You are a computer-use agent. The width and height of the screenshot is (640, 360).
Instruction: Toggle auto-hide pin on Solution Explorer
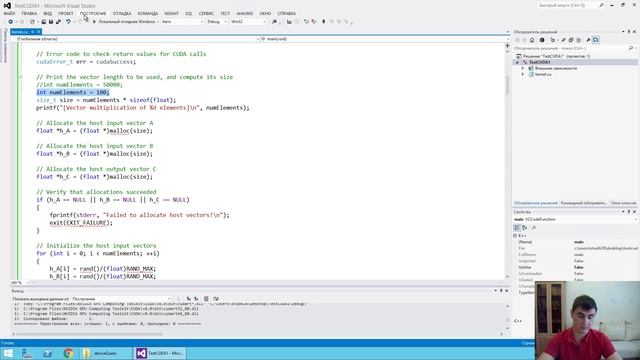[x=629, y=32]
